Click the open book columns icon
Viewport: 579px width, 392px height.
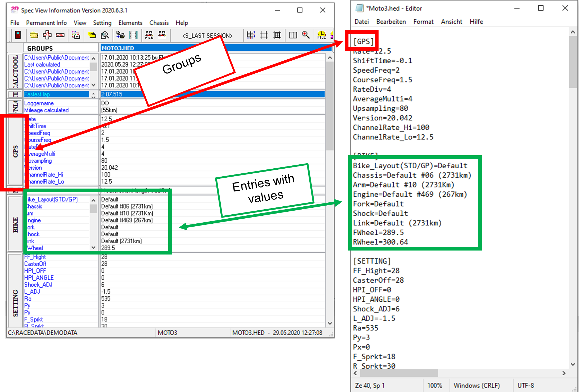(293, 35)
